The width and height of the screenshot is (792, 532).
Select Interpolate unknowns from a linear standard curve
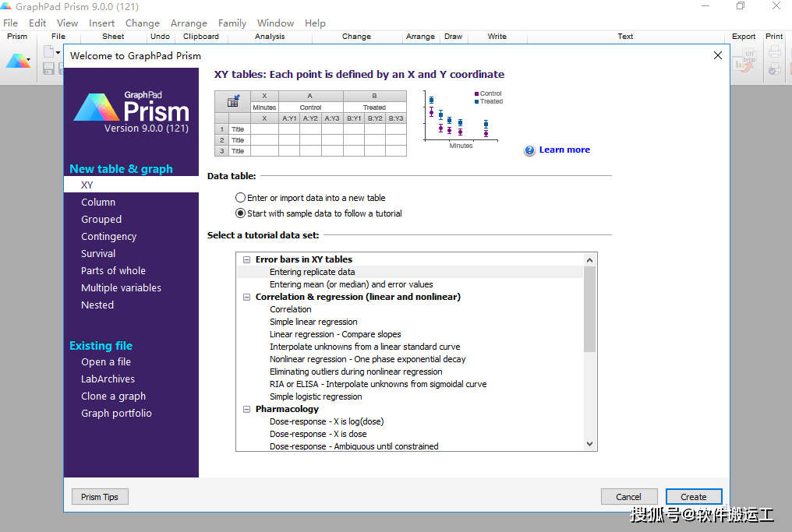(x=365, y=347)
